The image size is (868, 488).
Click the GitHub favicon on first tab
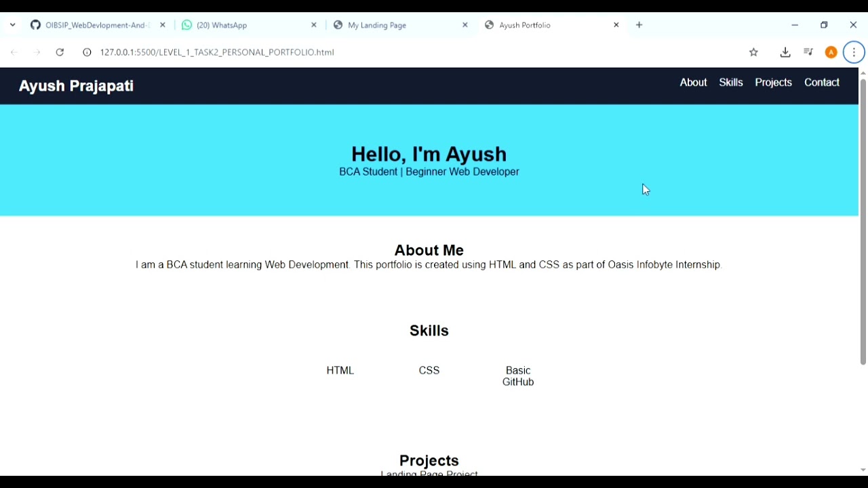click(x=35, y=25)
